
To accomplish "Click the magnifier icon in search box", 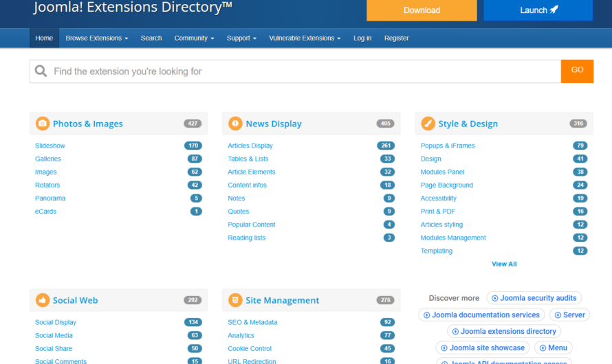I will point(41,71).
